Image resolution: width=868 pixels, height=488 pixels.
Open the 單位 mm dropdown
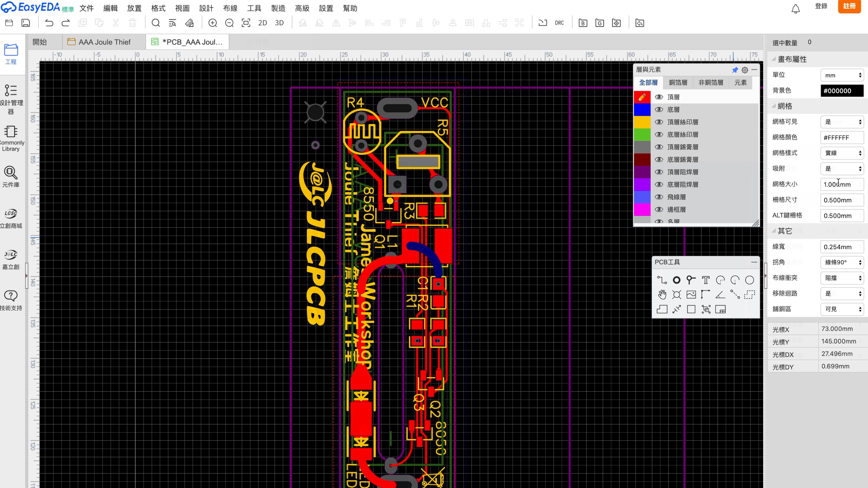coord(842,75)
